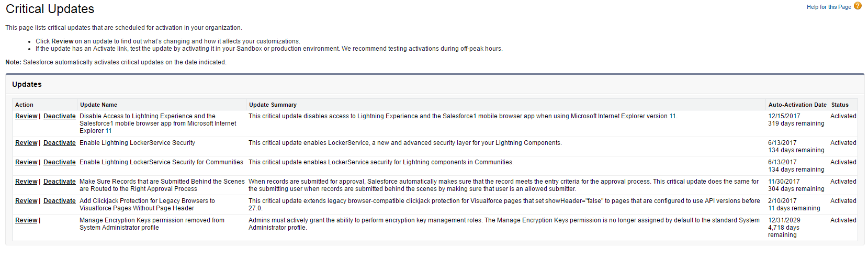Click the orange help question mark icon
Image resolution: width=868 pixels, height=259 pixels.
[x=858, y=6]
